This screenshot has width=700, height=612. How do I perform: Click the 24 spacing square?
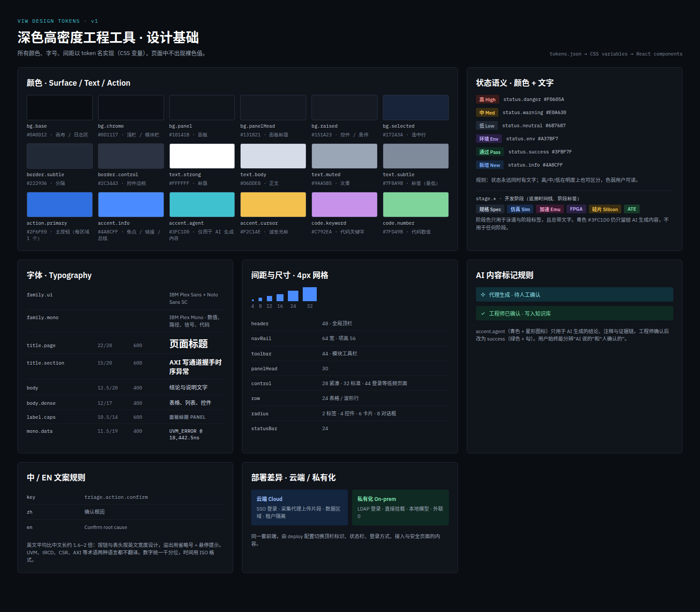[293, 296]
